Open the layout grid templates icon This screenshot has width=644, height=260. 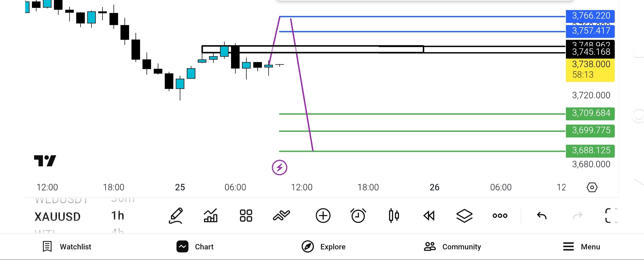point(246,215)
